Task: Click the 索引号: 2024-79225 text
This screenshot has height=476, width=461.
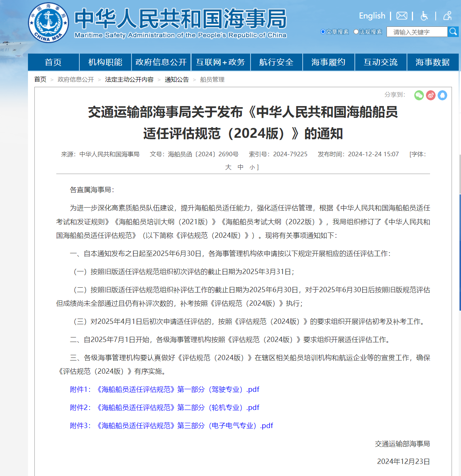Action: (x=278, y=154)
